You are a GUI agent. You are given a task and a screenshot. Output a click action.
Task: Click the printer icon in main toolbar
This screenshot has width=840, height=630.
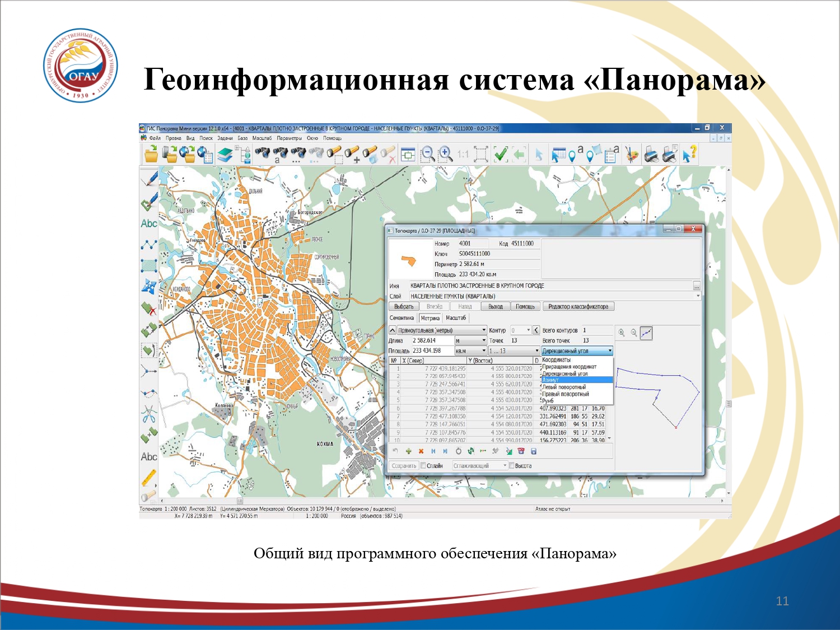tap(651, 154)
